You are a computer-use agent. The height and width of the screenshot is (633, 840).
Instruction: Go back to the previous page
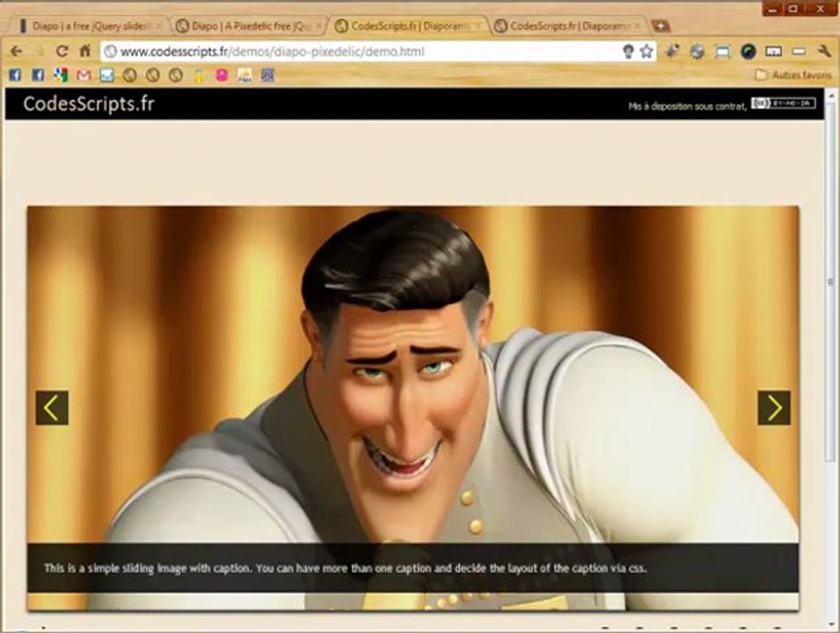tap(16, 51)
